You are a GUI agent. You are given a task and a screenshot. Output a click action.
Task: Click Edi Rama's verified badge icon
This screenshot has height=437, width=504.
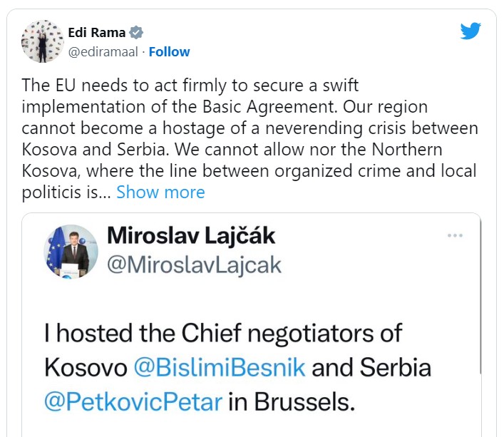point(136,33)
